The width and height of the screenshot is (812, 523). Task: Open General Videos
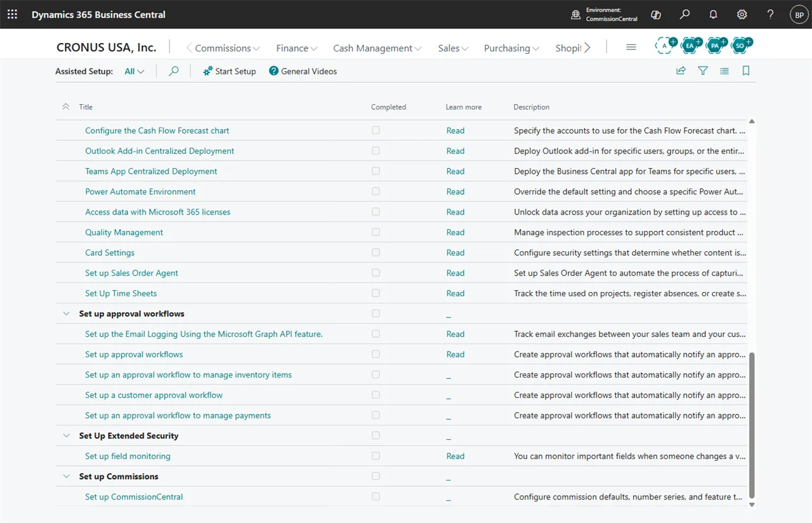point(303,71)
